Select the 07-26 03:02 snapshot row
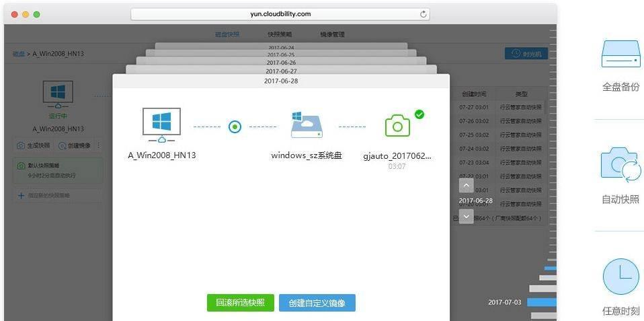The image size is (644, 321). tap(499, 121)
